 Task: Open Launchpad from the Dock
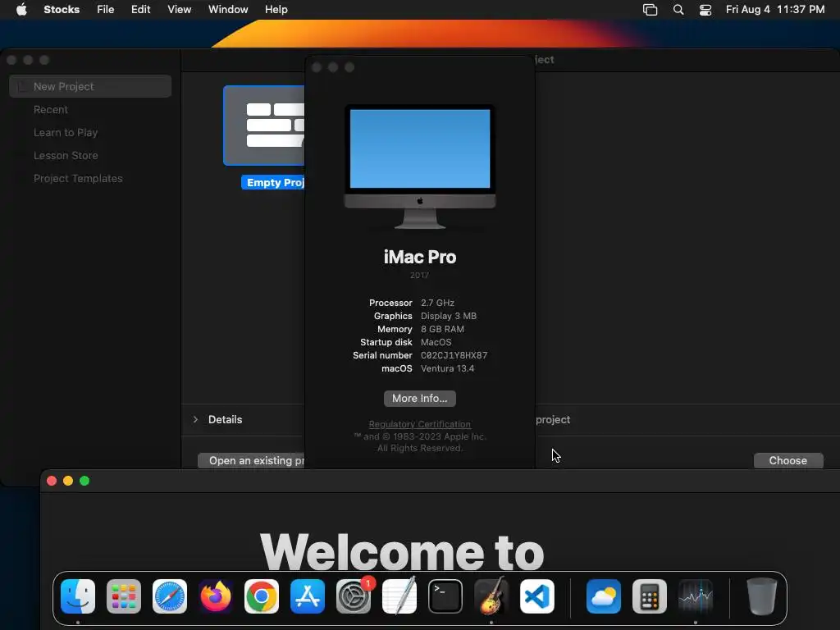point(124,596)
